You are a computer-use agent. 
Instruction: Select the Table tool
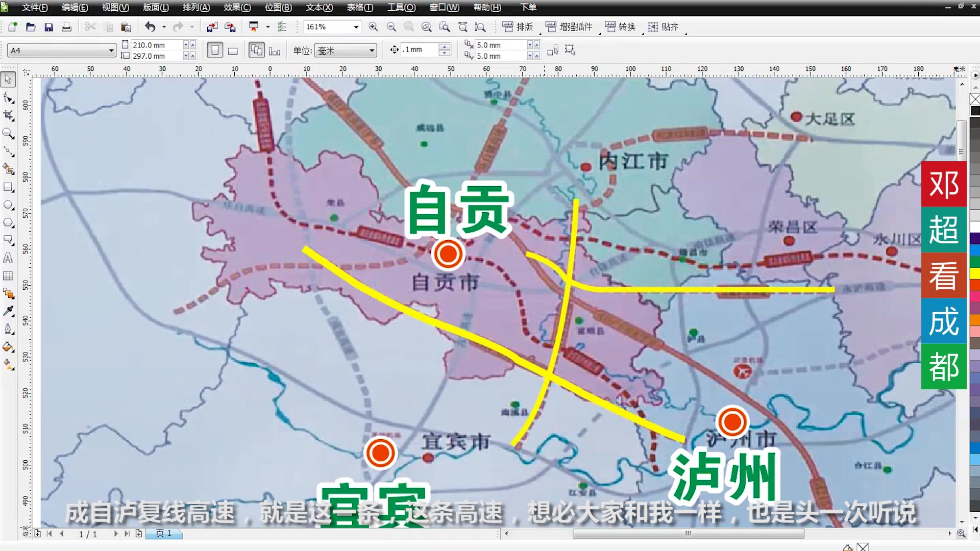pos(8,275)
